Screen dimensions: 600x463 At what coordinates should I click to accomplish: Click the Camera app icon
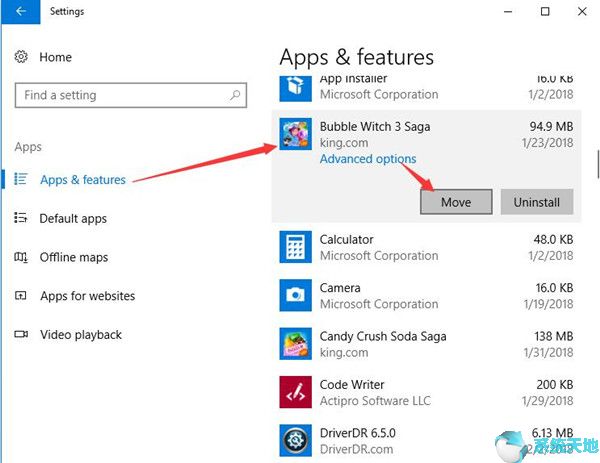295,295
